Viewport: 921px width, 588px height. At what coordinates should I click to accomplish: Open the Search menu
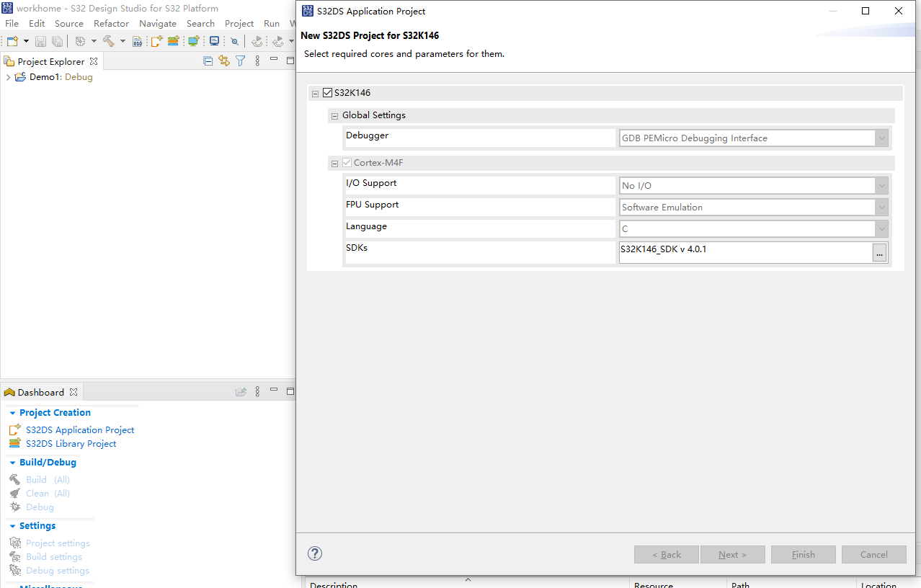[x=200, y=23]
